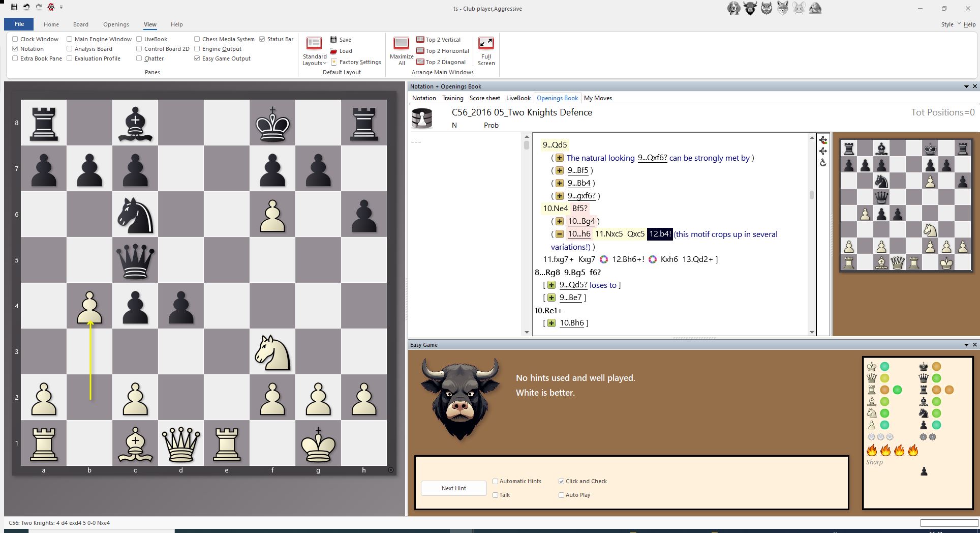
Task: Click the 12.Bh6+! move in notation
Action: (628, 259)
